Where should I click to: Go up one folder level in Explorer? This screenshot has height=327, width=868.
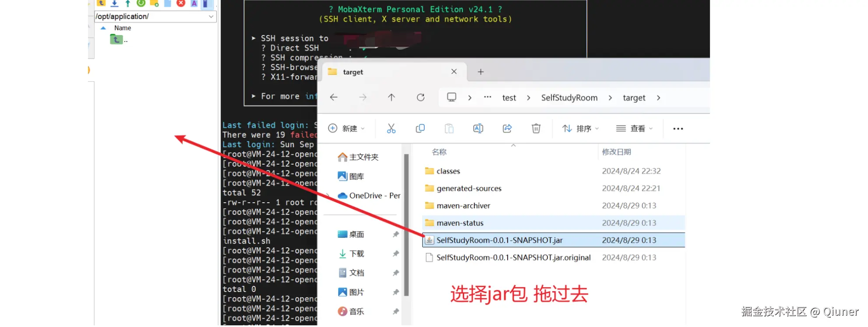pos(392,97)
